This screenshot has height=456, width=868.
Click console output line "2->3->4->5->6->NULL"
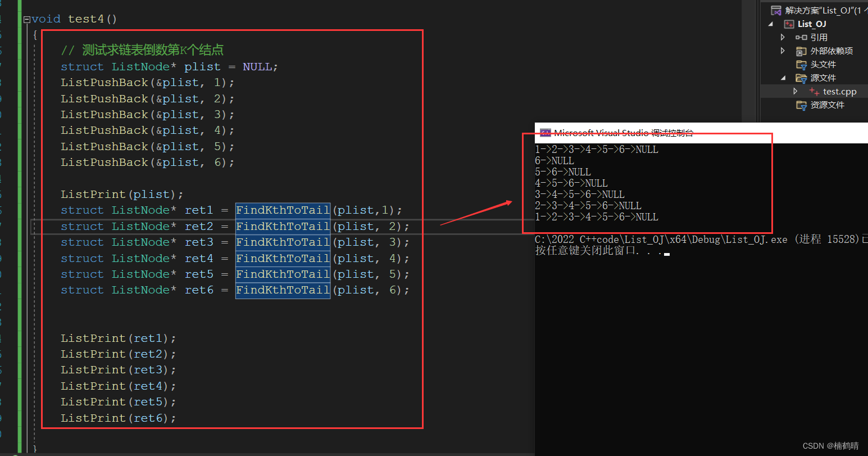coord(588,206)
